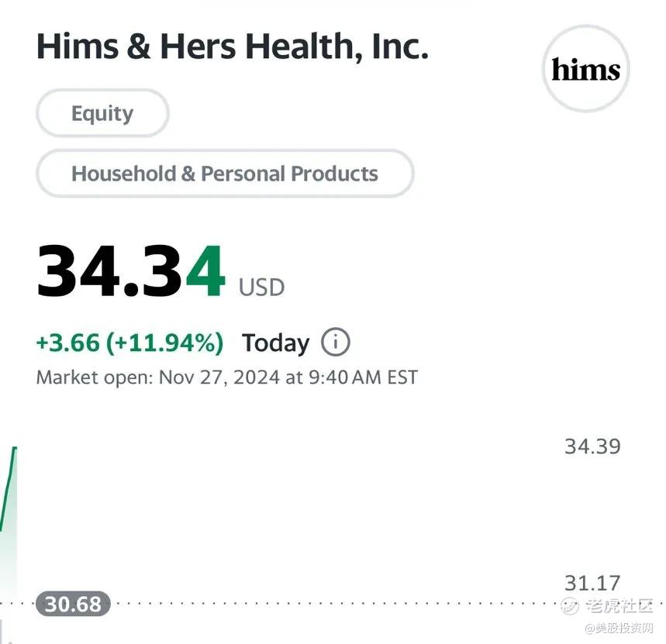Click the Today period label
This screenshot has height=644, width=666.
tap(275, 343)
